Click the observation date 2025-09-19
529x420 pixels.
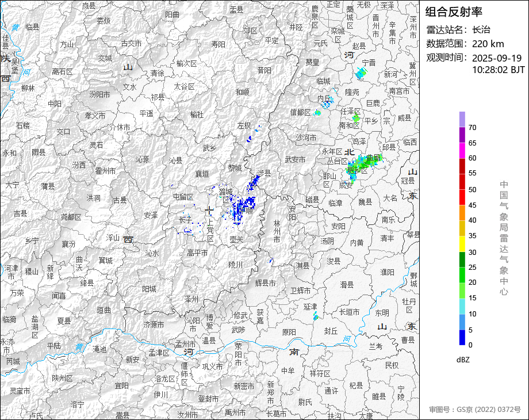497,58
